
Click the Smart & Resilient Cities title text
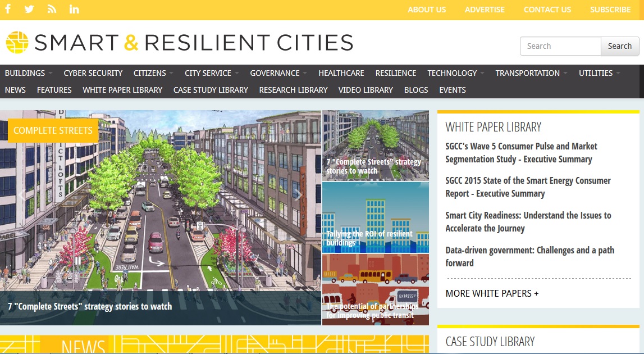click(x=194, y=43)
